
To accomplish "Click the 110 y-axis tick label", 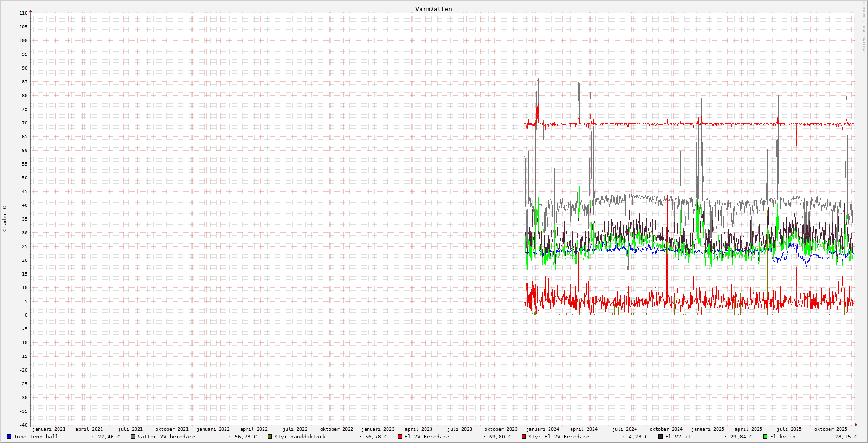I will click(x=23, y=13).
